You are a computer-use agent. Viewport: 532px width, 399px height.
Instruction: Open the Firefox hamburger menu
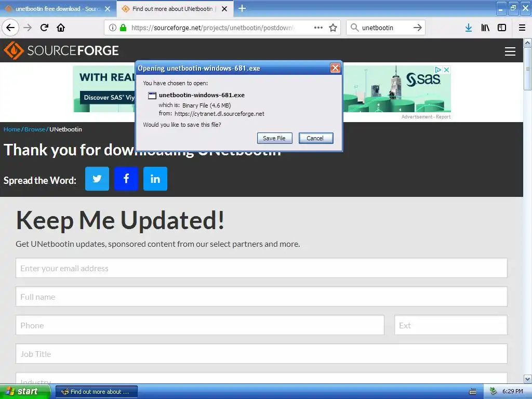tap(522, 28)
